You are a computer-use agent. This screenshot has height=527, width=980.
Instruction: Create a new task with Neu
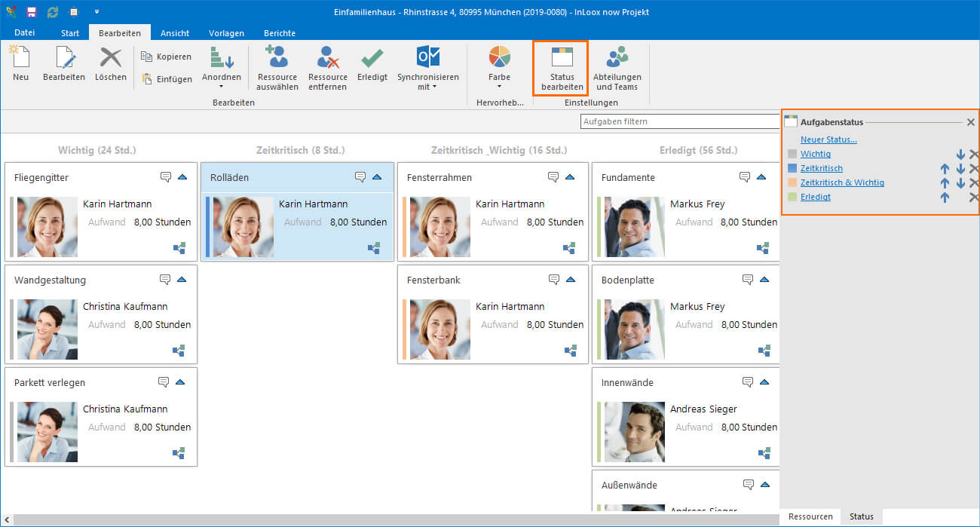point(20,64)
